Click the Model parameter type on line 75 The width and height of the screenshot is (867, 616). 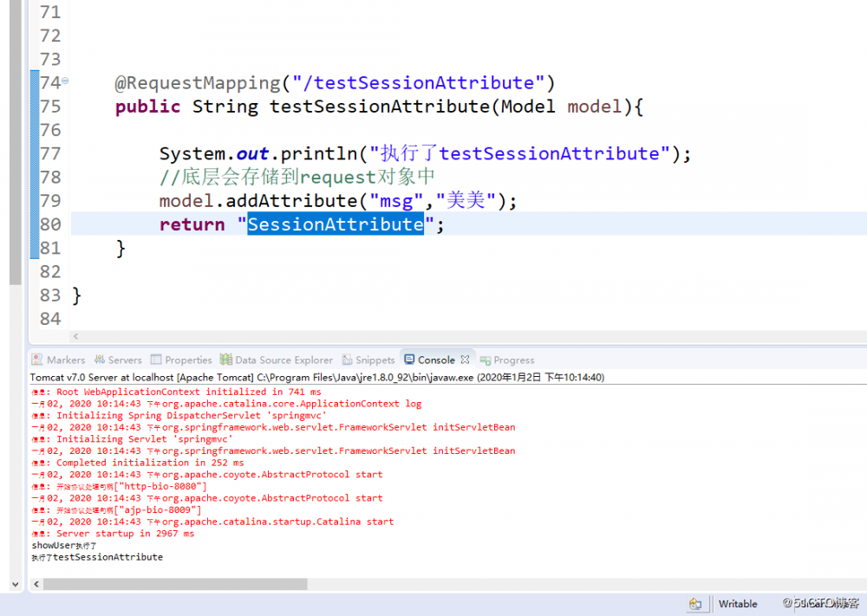click(527, 106)
